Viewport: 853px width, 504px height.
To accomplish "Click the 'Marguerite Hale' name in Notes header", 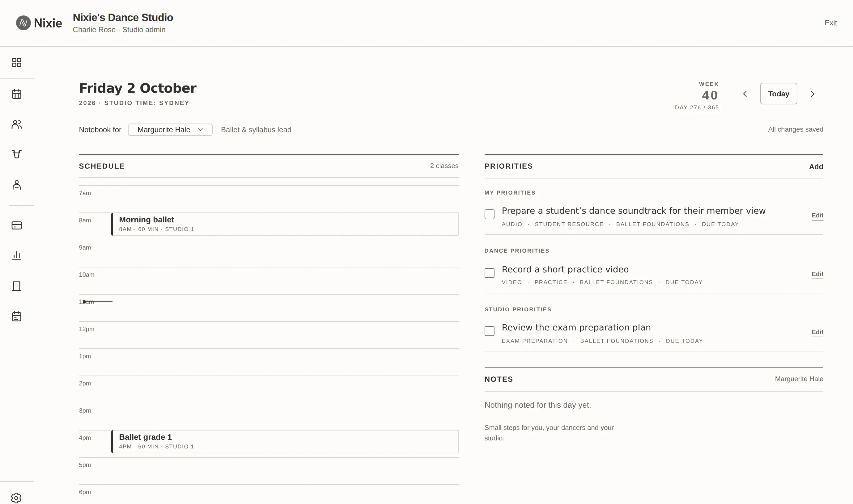I will tap(799, 379).
